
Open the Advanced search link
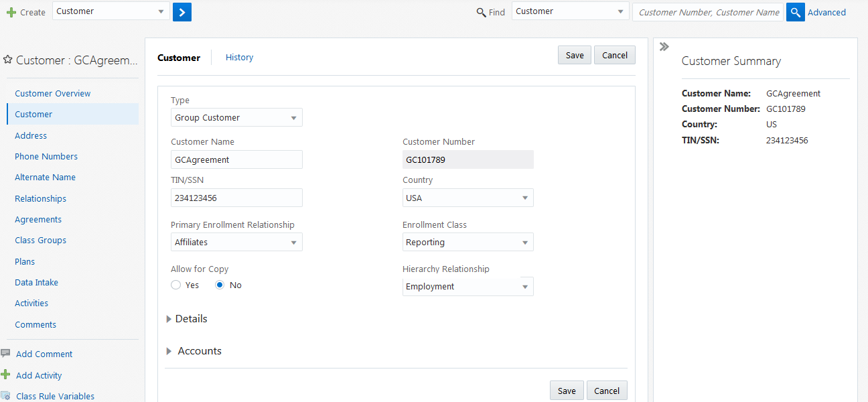827,12
